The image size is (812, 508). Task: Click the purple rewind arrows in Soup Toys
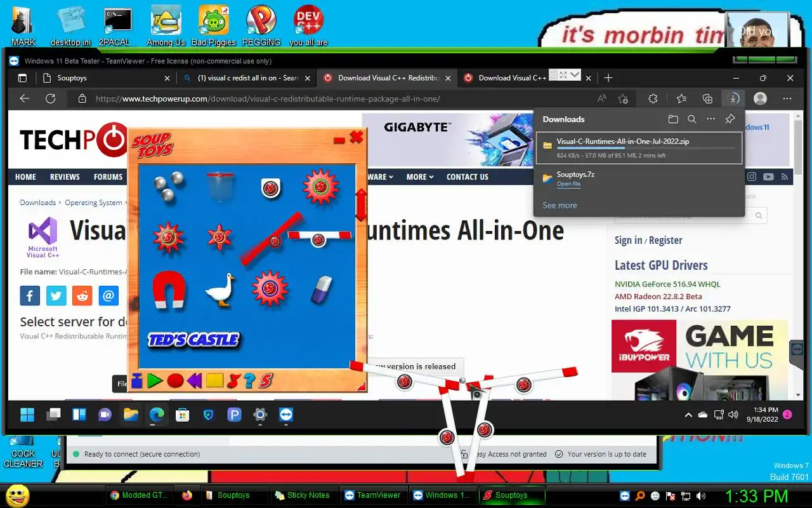[x=194, y=380]
